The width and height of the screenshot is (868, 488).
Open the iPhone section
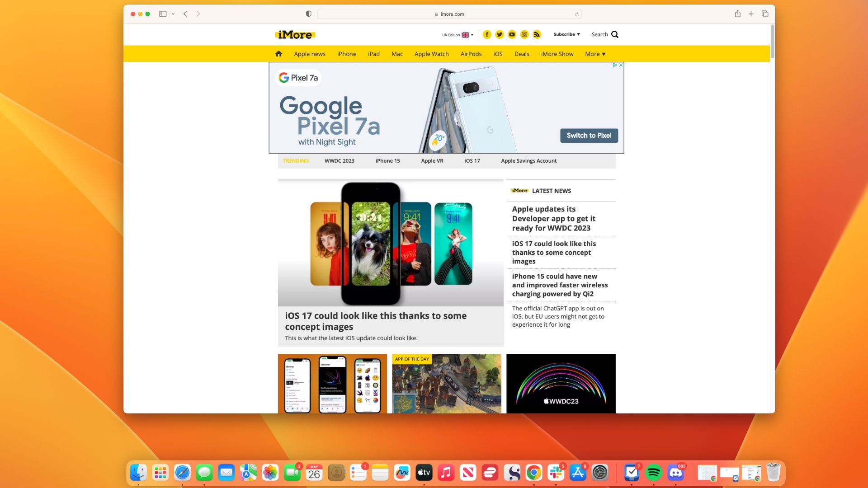(x=347, y=54)
